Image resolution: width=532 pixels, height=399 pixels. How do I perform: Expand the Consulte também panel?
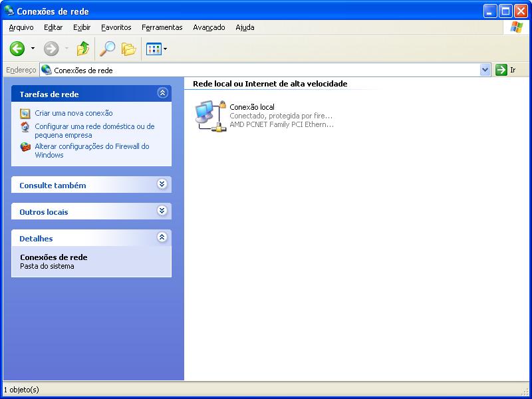pyautogui.click(x=162, y=184)
